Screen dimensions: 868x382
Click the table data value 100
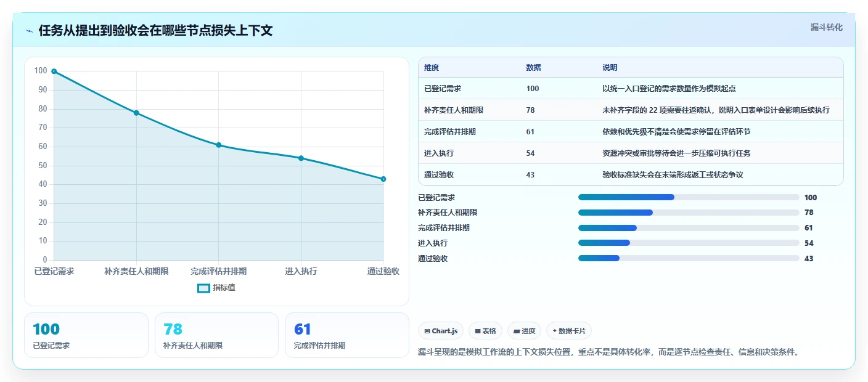pyautogui.click(x=533, y=89)
